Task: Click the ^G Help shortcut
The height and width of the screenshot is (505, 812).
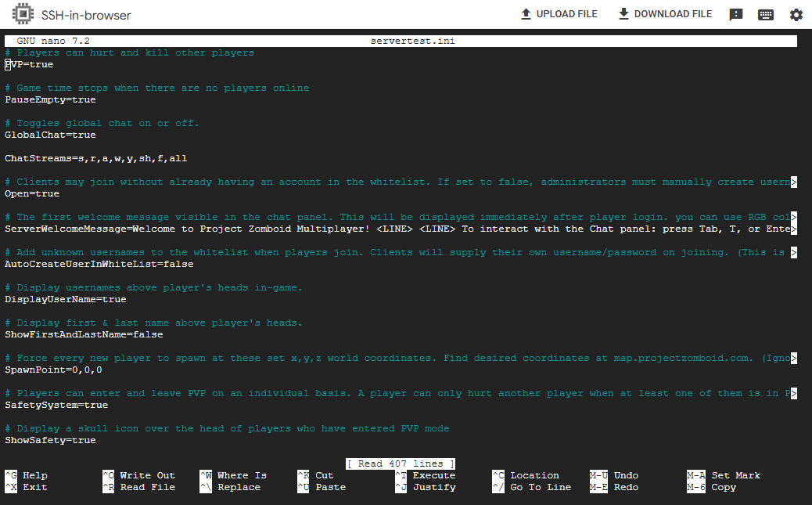Action: (27, 475)
